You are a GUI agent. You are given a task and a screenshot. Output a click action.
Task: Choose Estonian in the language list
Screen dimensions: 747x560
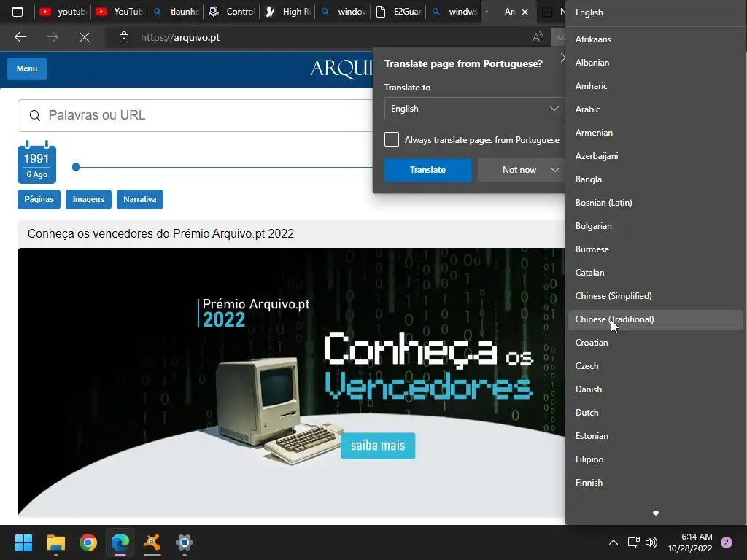(656, 436)
